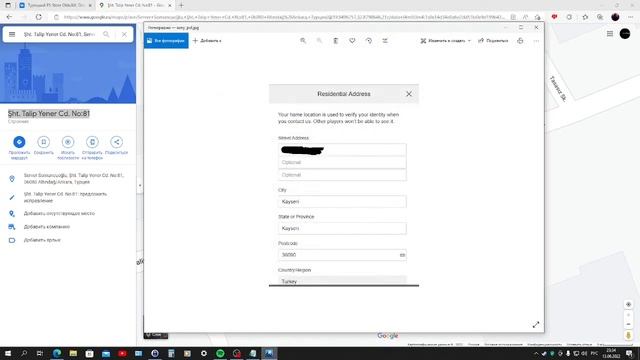Viewport: 640px width, 360px height.
Task: Click the Google account avatar on Maps
Action: pos(625,34)
